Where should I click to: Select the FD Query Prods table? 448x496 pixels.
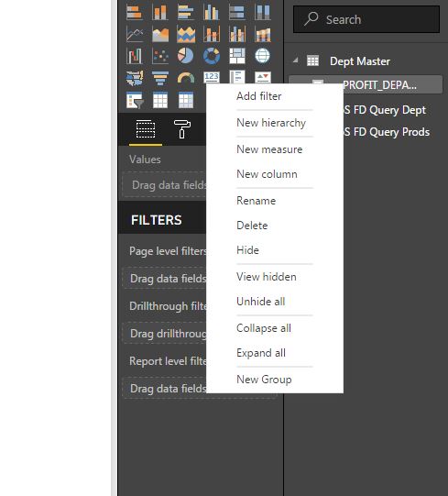(x=387, y=132)
